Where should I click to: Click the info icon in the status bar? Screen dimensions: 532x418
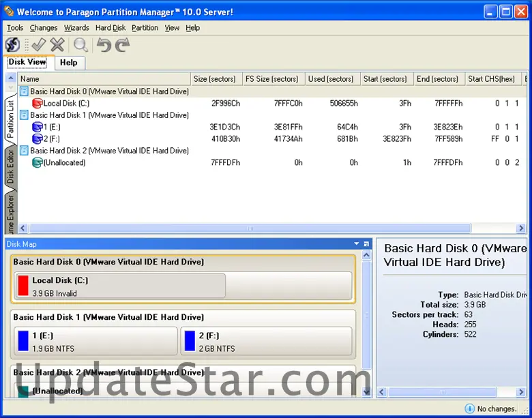tap(469, 408)
